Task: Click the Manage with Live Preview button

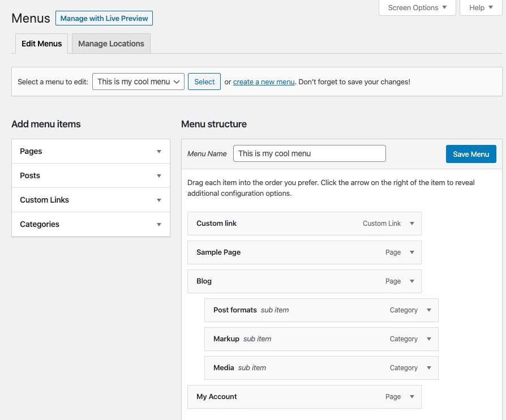Action: pyautogui.click(x=104, y=18)
